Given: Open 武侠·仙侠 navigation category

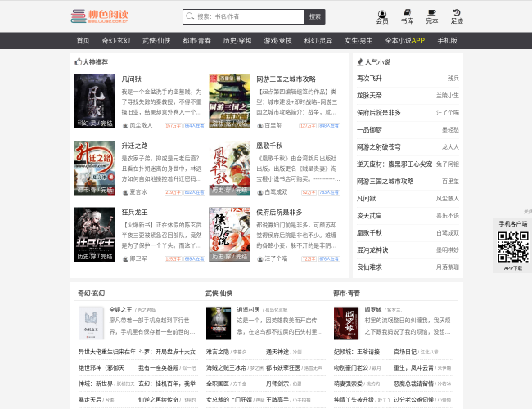Looking at the screenshot, I should [x=156, y=41].
